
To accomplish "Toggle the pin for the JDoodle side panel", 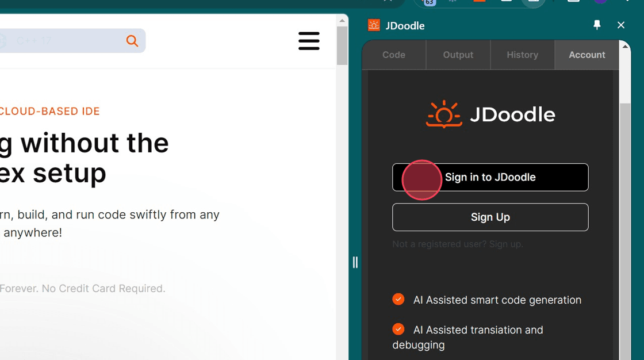I will pyautogui.click(x=597, y=25).
